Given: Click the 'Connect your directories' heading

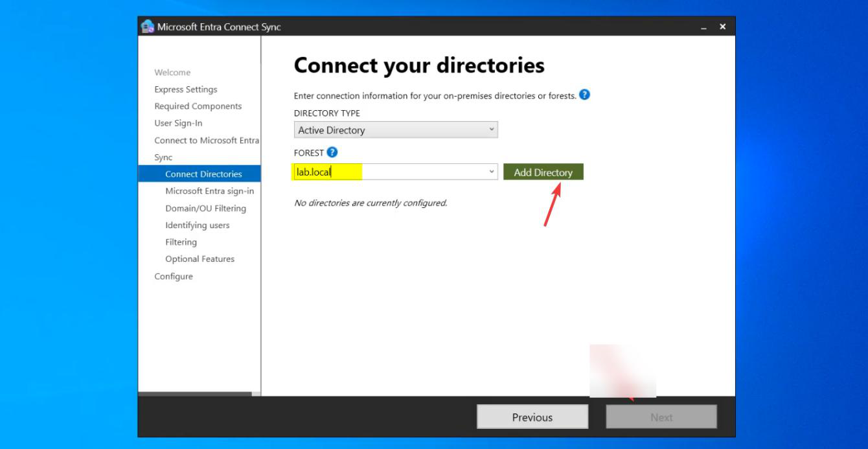Looking at the screenshot, I should tap(419, 65).
